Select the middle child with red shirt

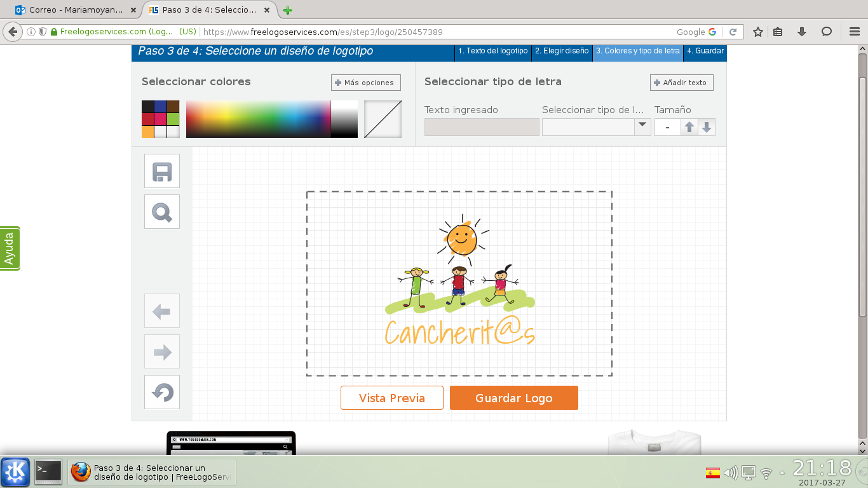[459, 286]
